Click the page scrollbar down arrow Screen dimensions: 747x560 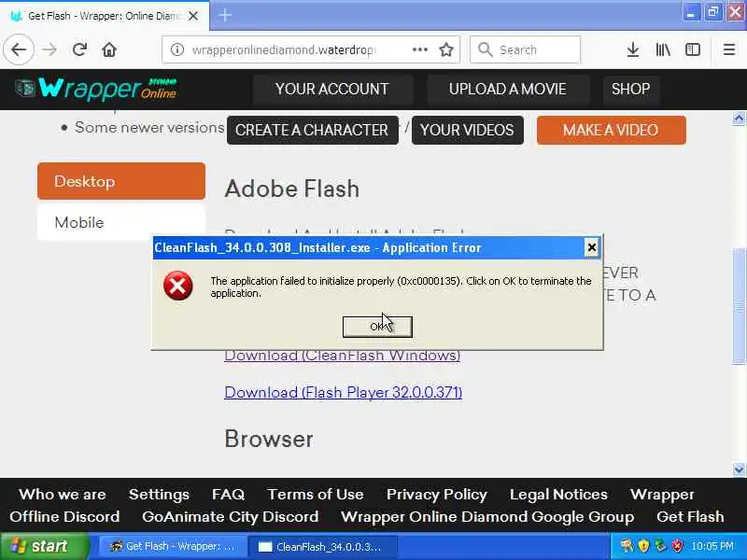click(x=739, y=469)
